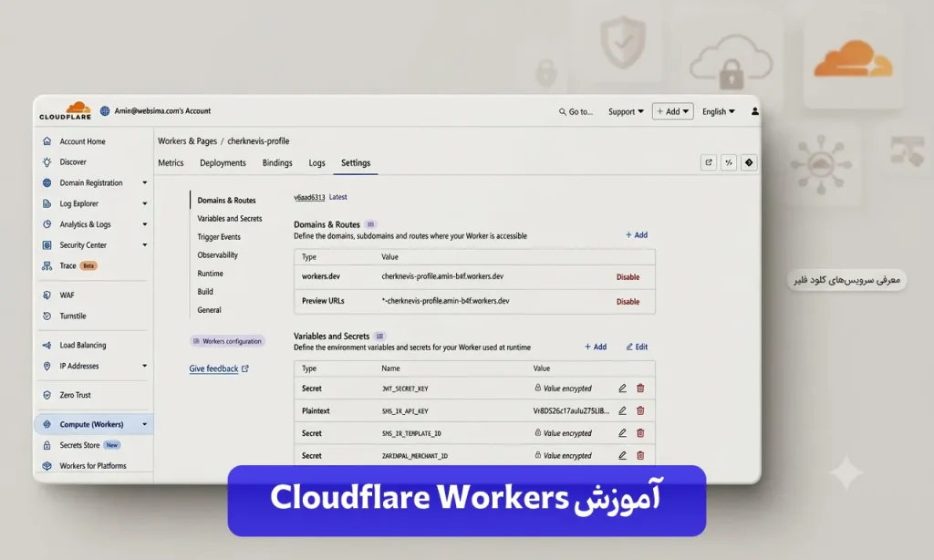The width and height of the screenshot is (934, 560).
Task: Switch to the Logs tab
Action: click(x=317, y=162)
